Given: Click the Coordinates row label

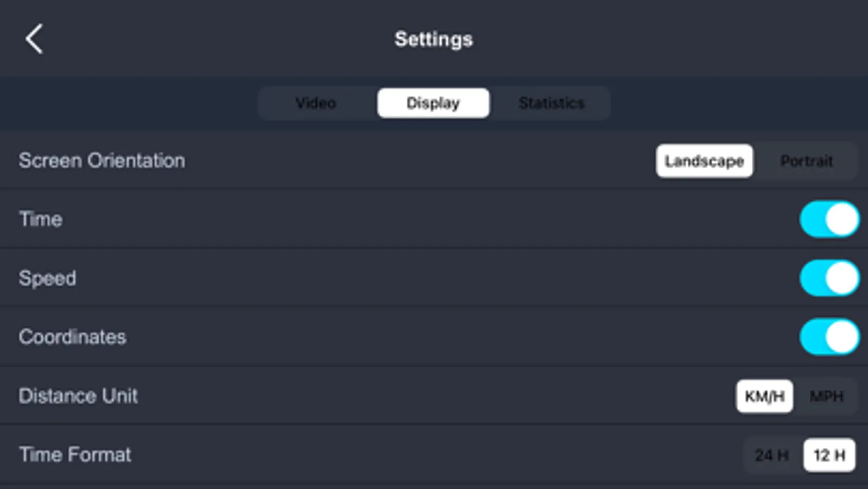Looking at the screenshot, I should pyautogui.click(x=73, y=337).
